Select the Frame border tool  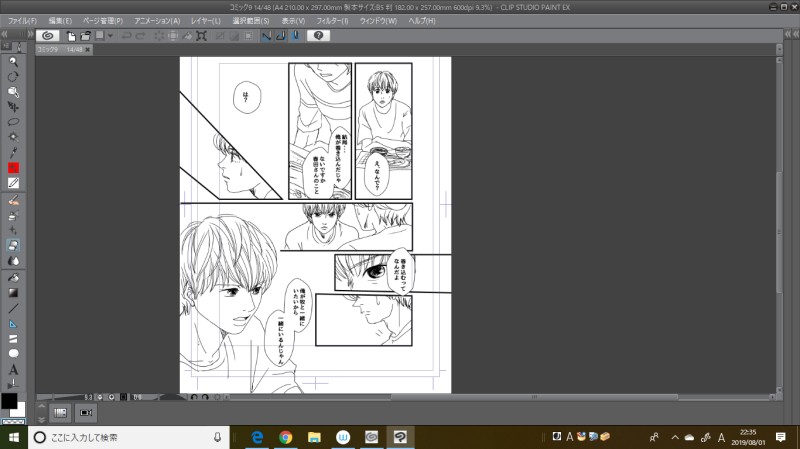(13, 339)
